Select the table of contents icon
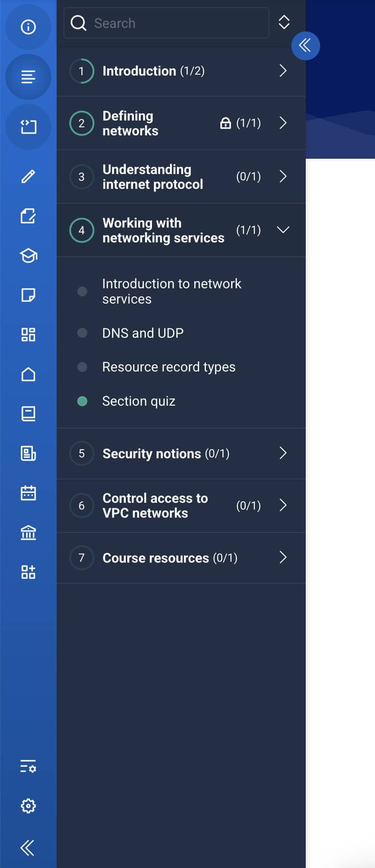The height and width of the screenshot is (868, 375). pos(28,77)
